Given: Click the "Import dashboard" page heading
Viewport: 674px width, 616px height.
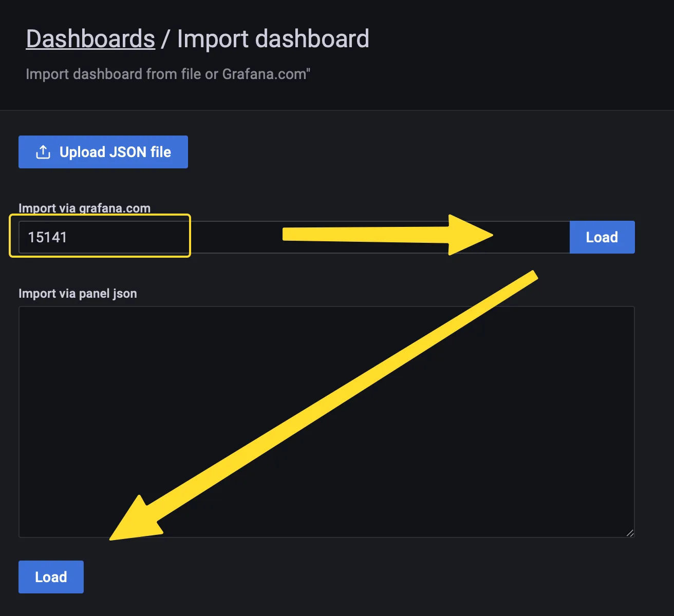Looking at the screenshot, I should 273,39.
